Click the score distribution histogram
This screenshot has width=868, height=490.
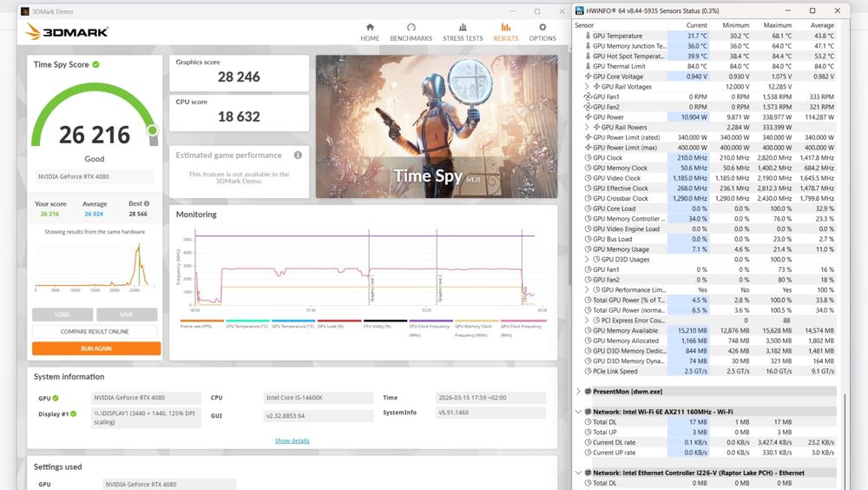coord(94,266)
